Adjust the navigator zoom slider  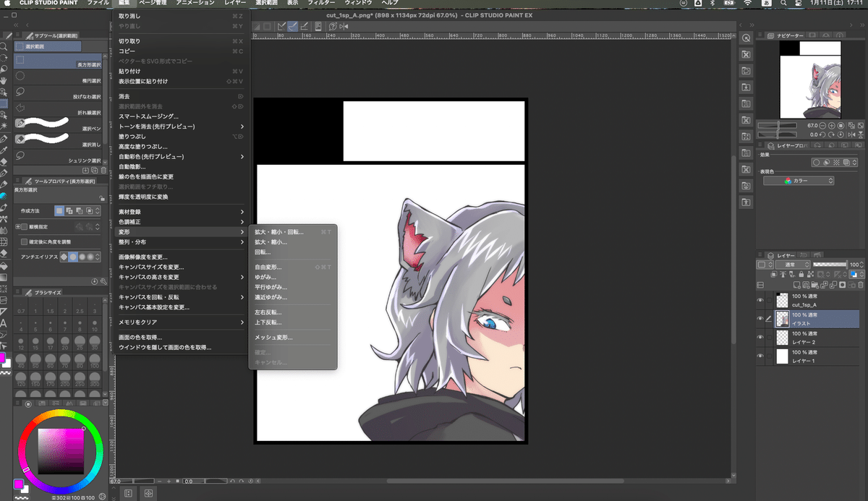click(x=778, y=126)
